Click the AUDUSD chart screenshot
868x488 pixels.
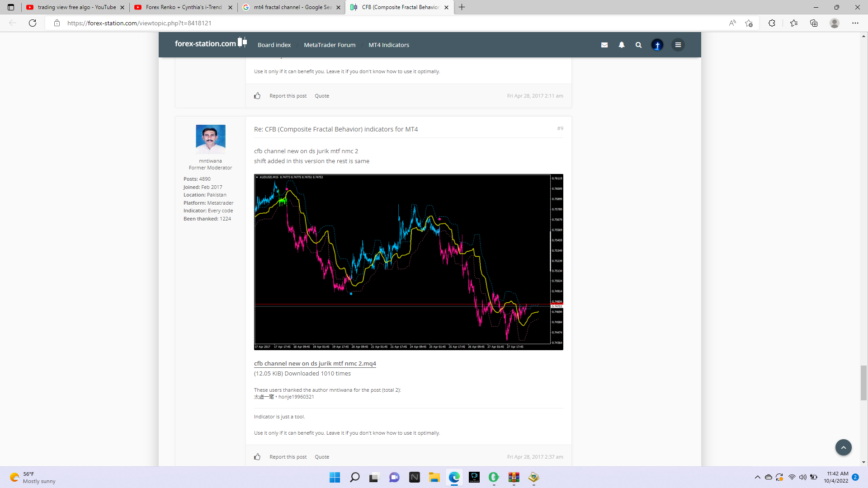click(x=408, y=262)
